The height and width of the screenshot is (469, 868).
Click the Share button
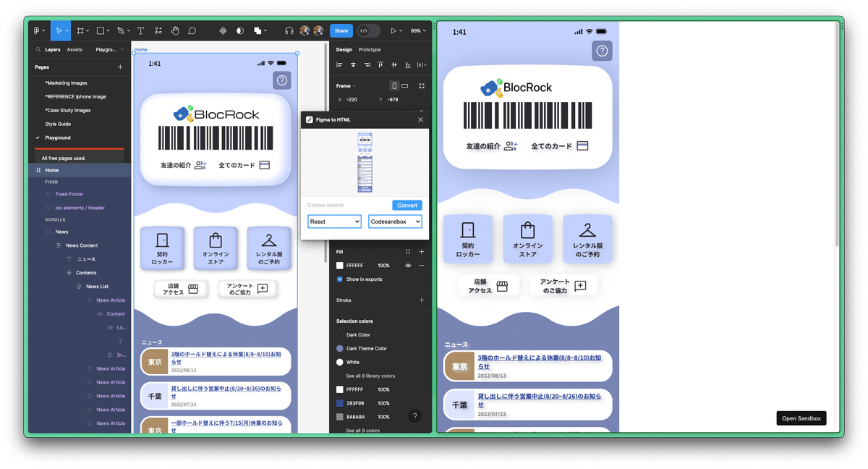341,31
